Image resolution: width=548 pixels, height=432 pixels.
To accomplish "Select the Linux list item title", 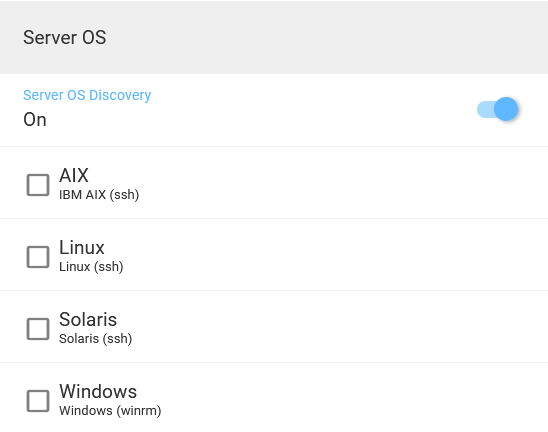I will click(82, 247).
